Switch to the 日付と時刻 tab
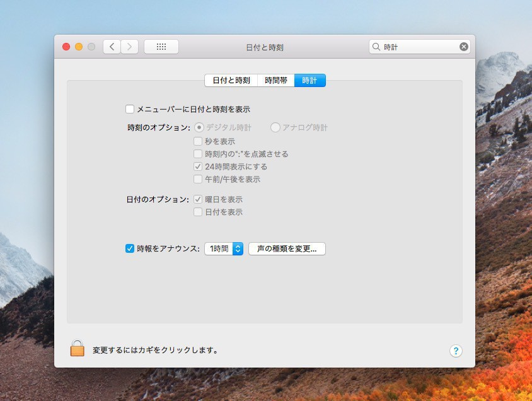The image size is (532, 401). (231, 81)
